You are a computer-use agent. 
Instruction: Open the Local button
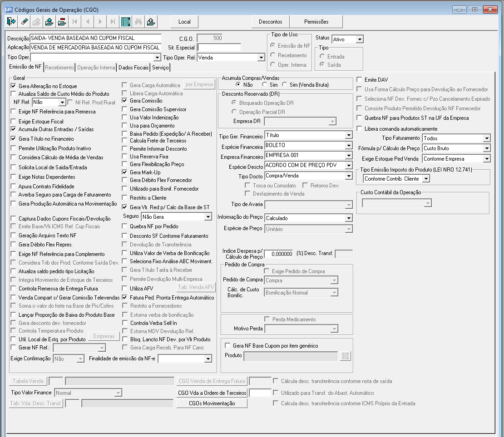(184, 22)
